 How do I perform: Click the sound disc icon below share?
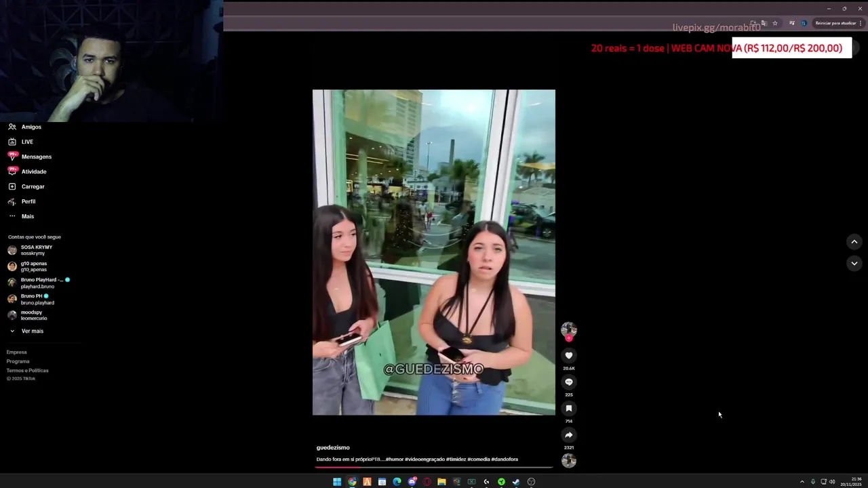click(x=569, y=461)
